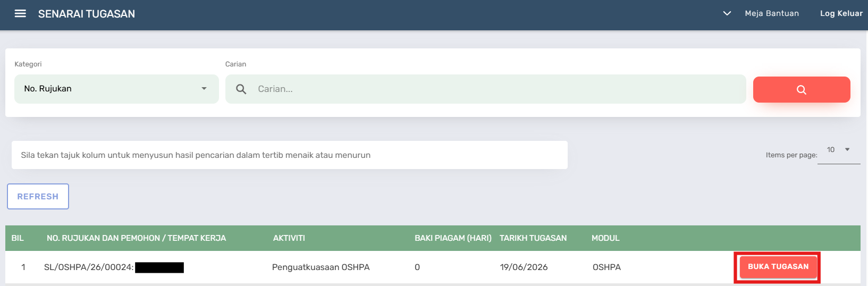
Task: Select reference SL/OSHPA/26/00024 in row 1
Action: point(89,267)
